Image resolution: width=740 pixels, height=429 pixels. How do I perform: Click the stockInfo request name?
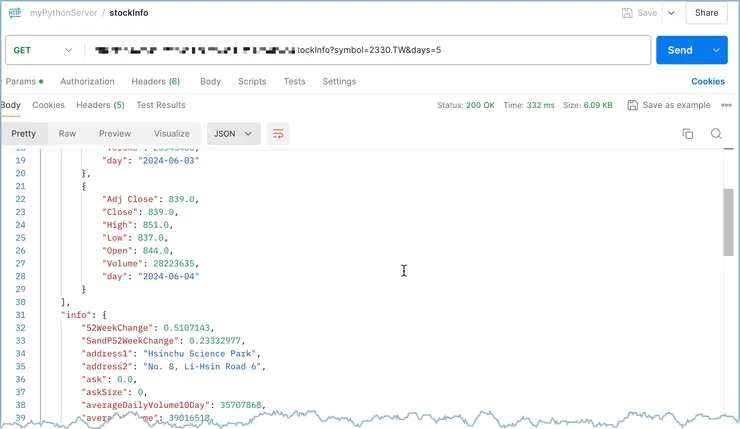129,13
